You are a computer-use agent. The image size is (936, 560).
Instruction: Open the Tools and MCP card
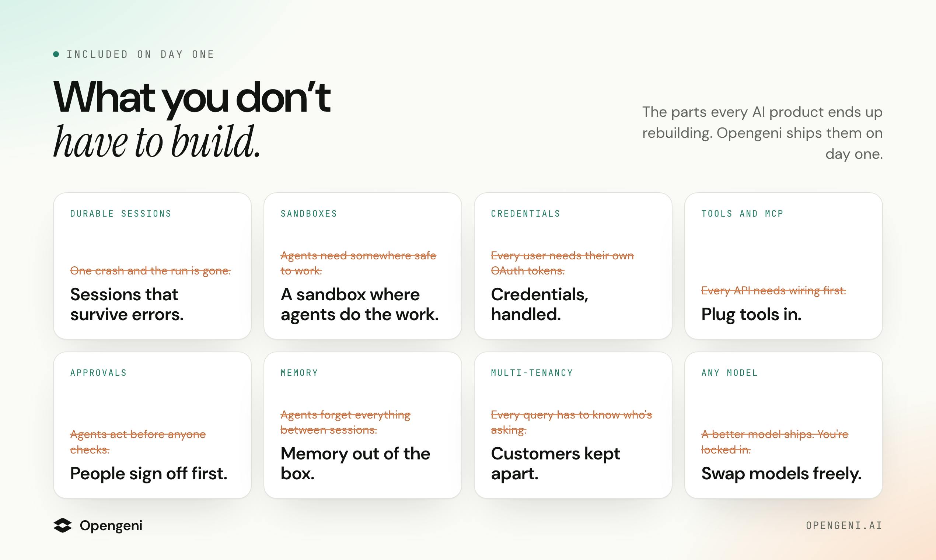click(783, 266)
